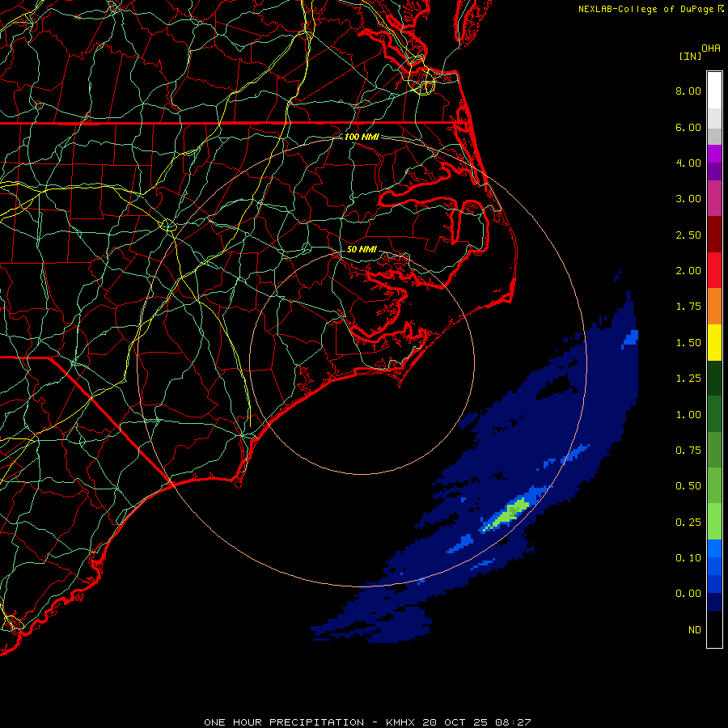Click the 50 NMI range ring label
The width and height of the screenshot is (728, 728).
pos(362,249)
